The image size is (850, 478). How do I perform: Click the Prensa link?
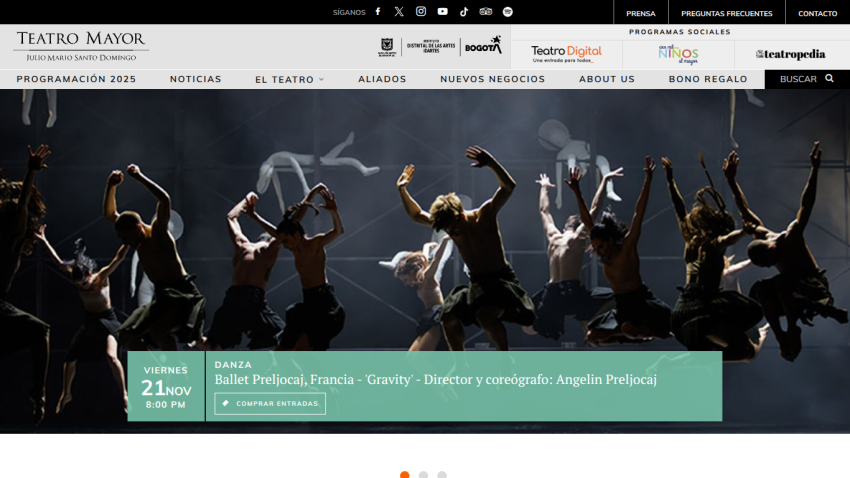(641, 13)
